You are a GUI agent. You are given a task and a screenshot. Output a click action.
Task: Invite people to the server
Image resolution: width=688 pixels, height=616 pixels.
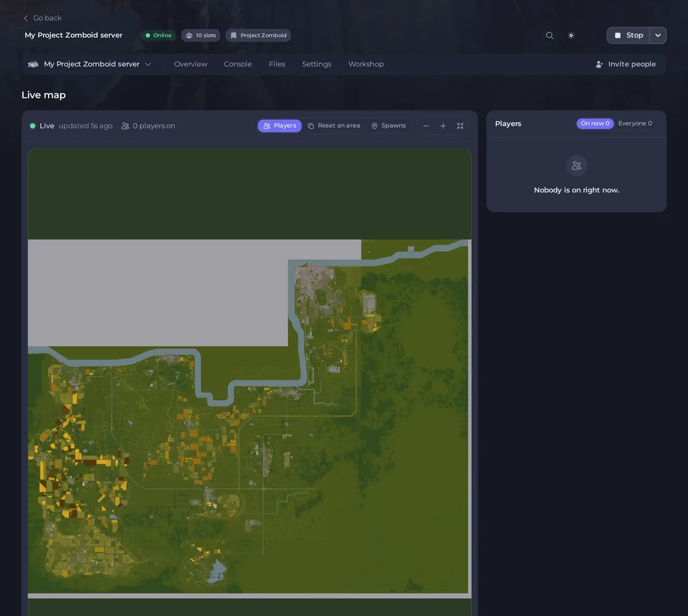pyautogui.click(x=626, y=64)
